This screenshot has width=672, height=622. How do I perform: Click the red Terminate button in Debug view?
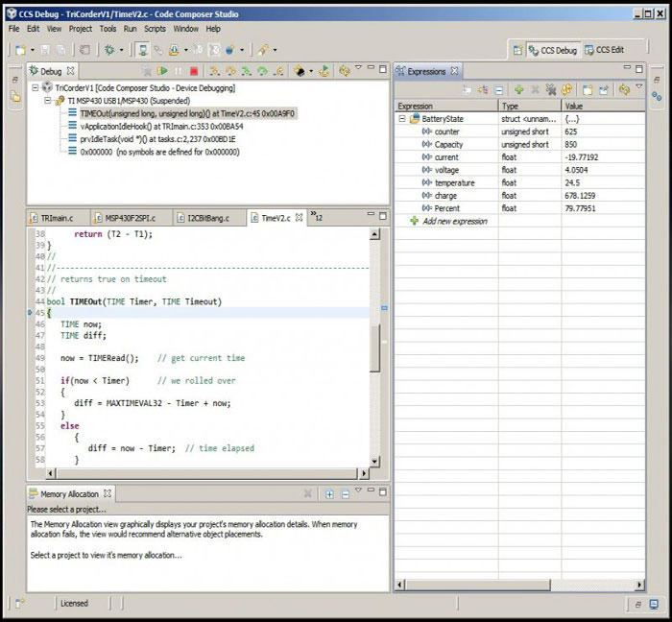click(194, 71)
